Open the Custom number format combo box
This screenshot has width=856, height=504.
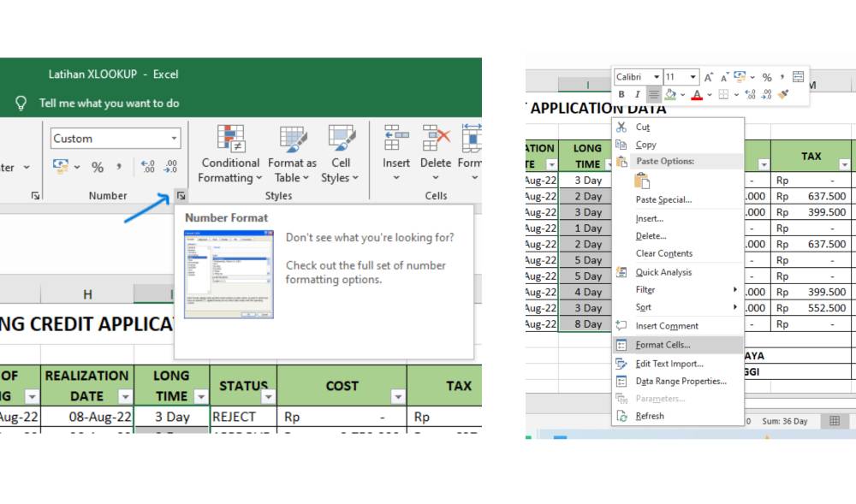point(116,139)
